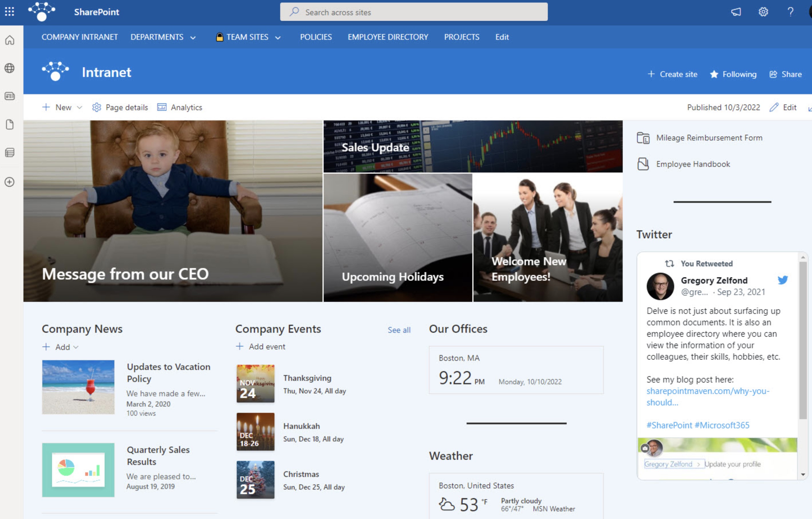Toggle Following for the Intranet site
This screenshot has width=812, height=519.
pos(733,74)
